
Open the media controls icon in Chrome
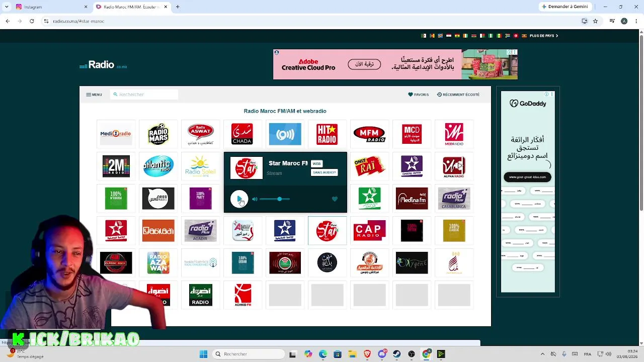point(612,21)
